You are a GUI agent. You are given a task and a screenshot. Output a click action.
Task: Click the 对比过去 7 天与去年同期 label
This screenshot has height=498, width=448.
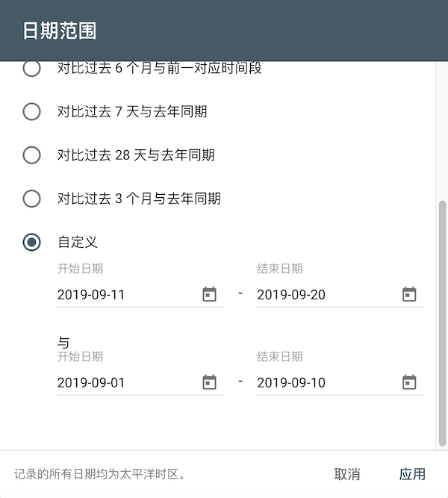(132, 112)
